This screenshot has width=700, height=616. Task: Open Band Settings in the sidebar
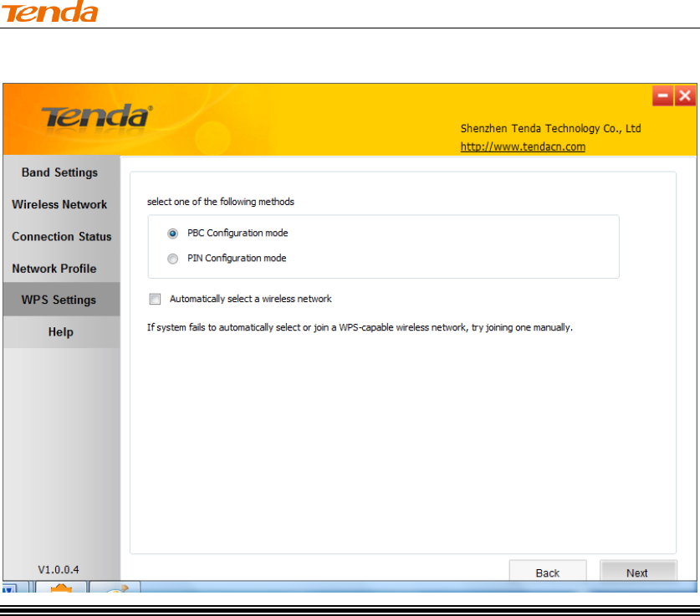[x=60, y=172]
